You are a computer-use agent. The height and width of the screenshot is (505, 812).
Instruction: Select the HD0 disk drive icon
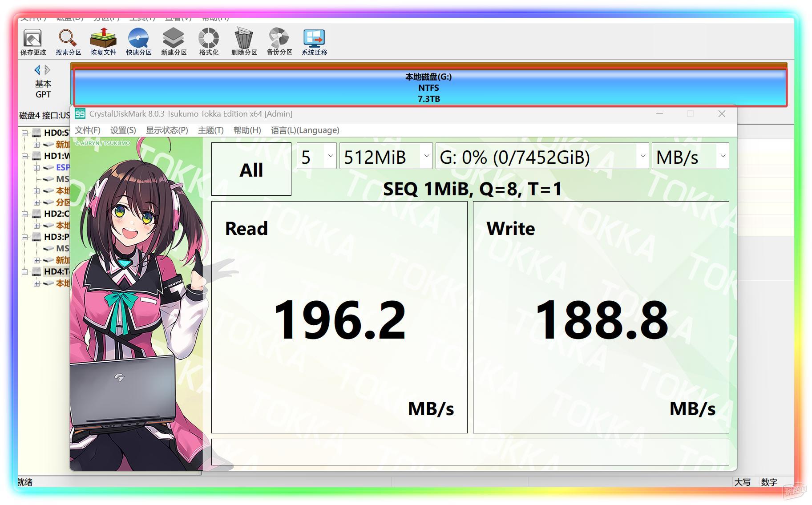click(x=36, y=133)
